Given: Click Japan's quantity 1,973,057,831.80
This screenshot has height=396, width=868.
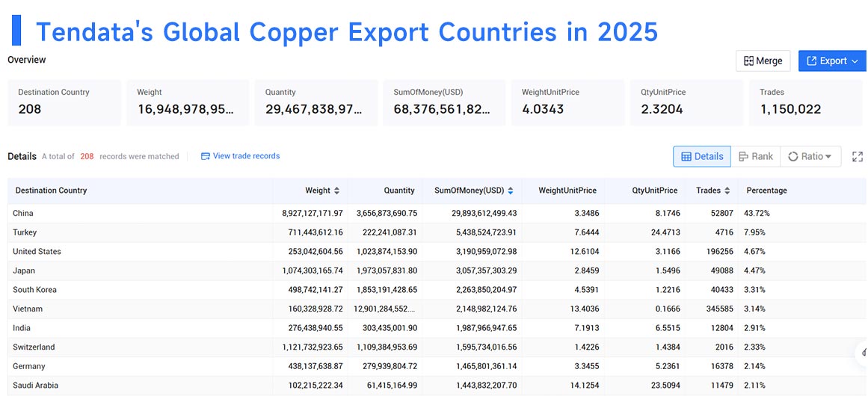Looking at the screenshot, I should pyautogui.click(x=387, y=270).
